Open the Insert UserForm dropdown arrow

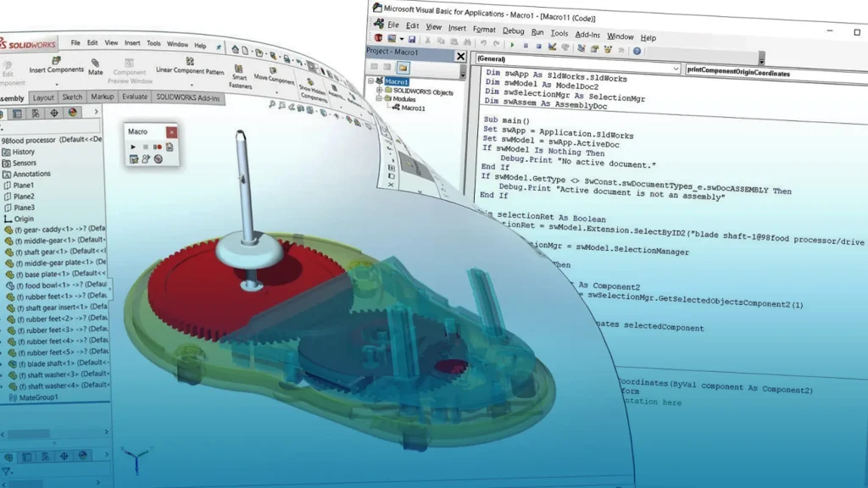[401, 39]
